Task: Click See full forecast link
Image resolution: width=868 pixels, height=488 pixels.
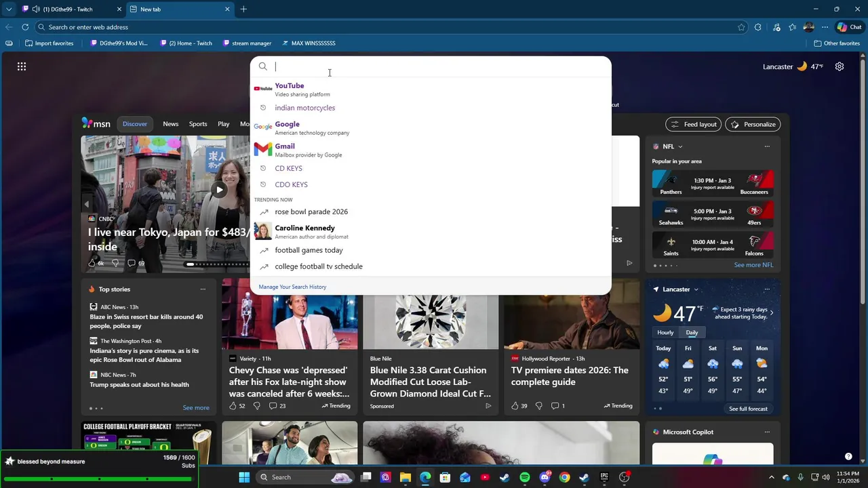Action: click(748, 409)
